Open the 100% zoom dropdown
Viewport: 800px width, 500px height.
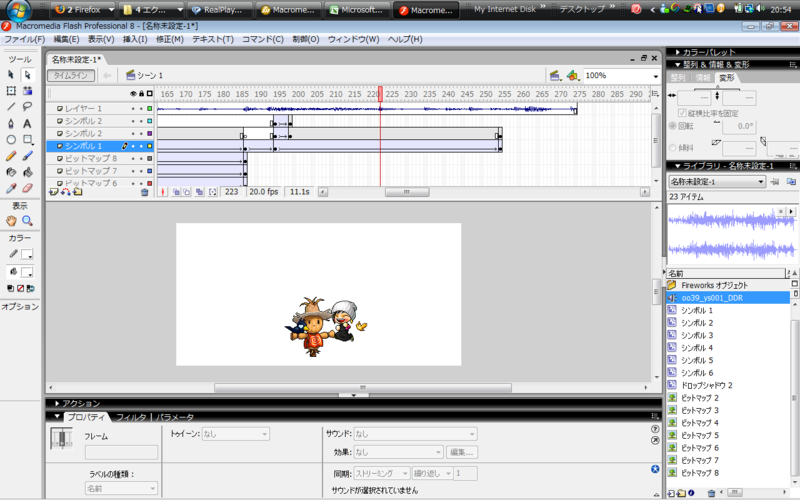click(656, 77)
